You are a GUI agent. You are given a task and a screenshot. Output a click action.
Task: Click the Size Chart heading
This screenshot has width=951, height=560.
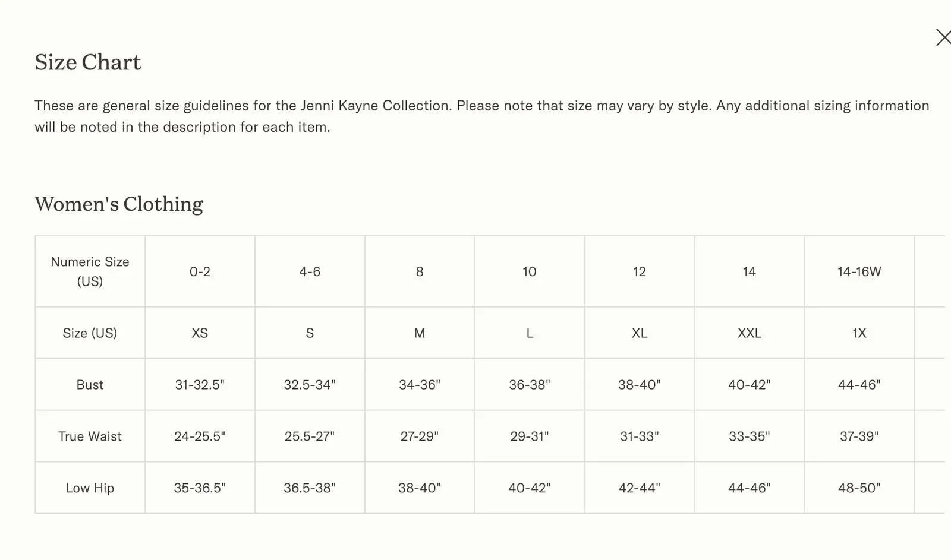click(88, 62)
